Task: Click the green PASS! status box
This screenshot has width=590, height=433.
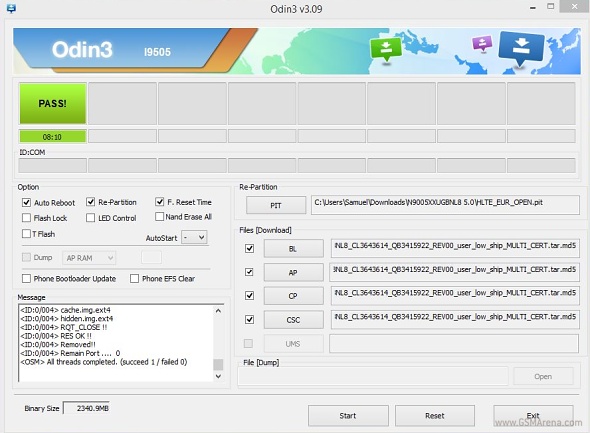Action: (53, 103)
